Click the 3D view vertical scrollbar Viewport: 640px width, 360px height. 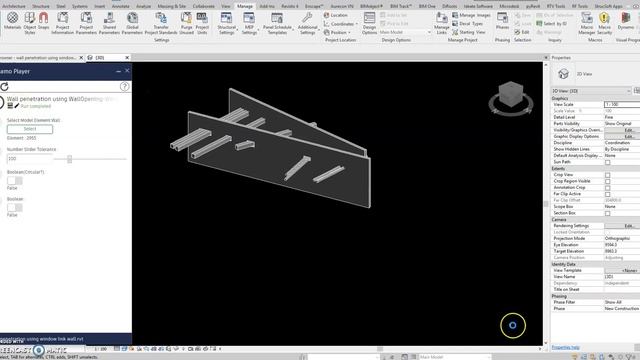click(x=546, y=203)
